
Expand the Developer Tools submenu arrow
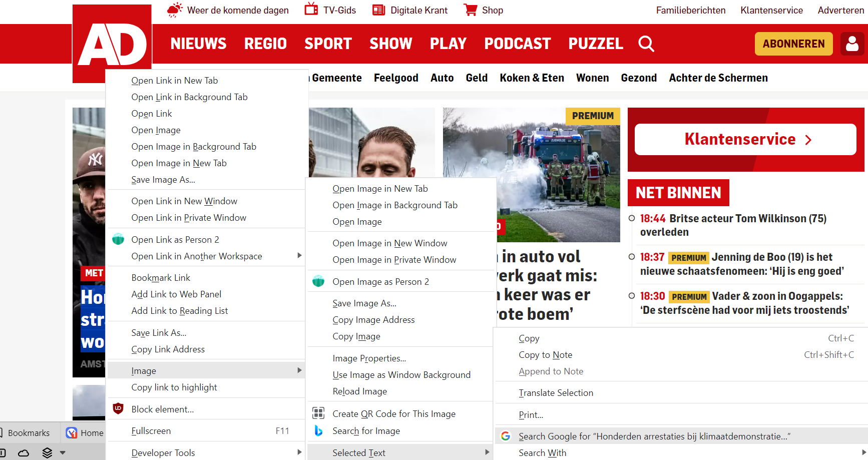299,452
